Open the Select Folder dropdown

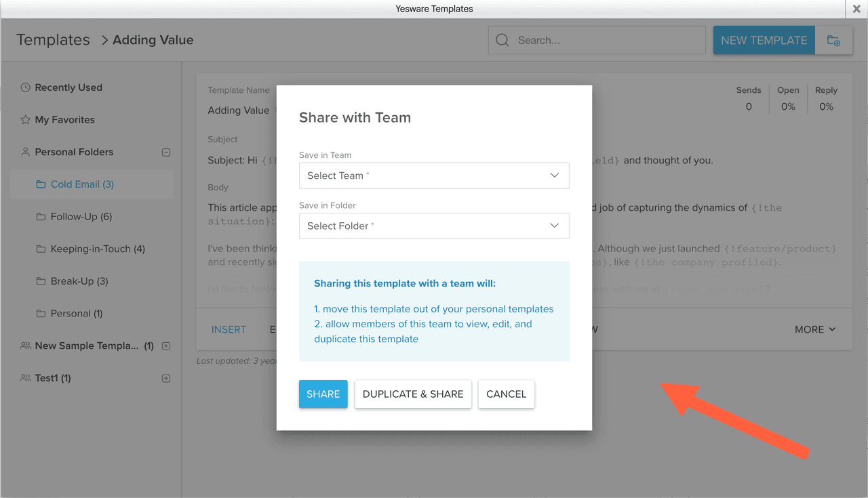434,226
